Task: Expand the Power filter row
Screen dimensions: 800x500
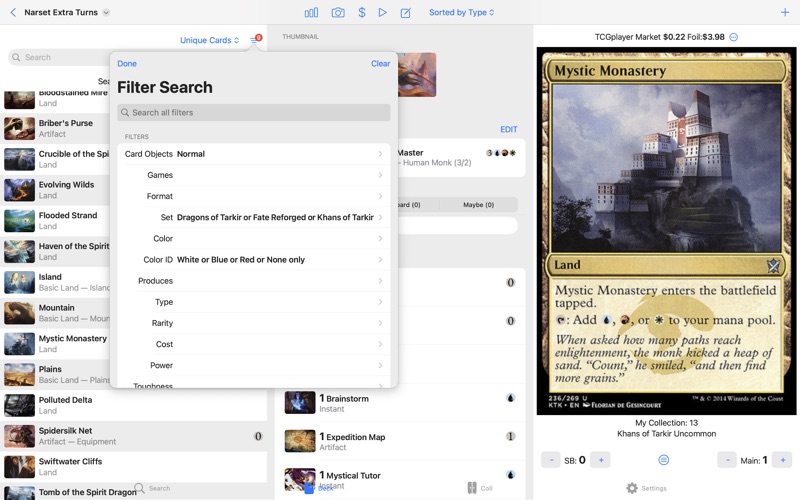Action: pos(254,365)
